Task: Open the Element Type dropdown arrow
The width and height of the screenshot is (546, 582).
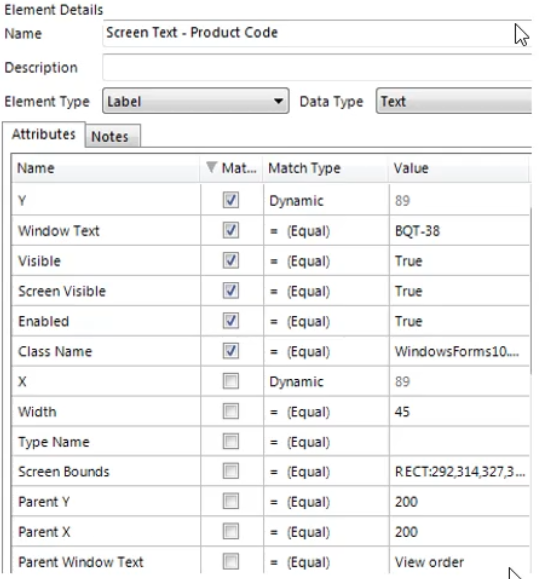Action: tap(278, 101)
